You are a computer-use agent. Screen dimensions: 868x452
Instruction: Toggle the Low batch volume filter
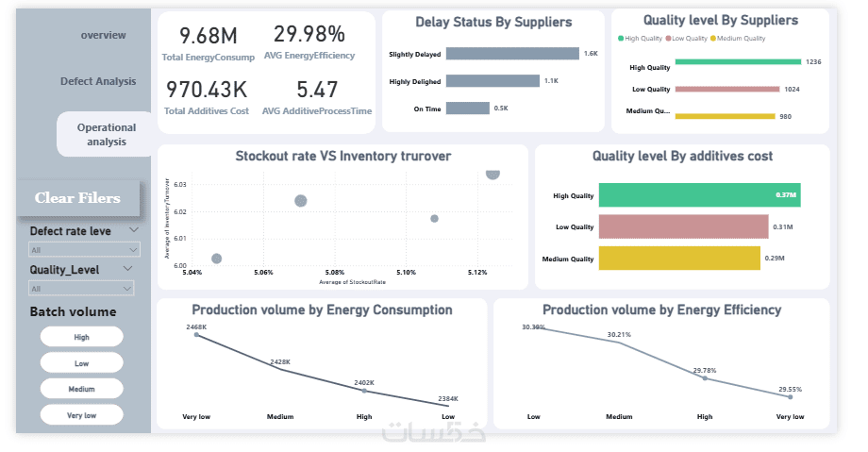[81, 363]
